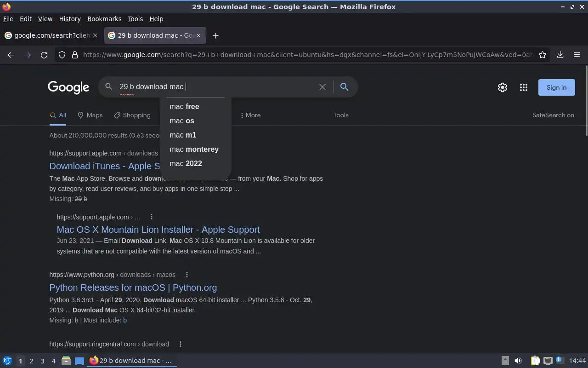The width and height of the screenshot is (588, 368).
Task: Open options for ringcentral.com result
Action: tap(181, 344)
